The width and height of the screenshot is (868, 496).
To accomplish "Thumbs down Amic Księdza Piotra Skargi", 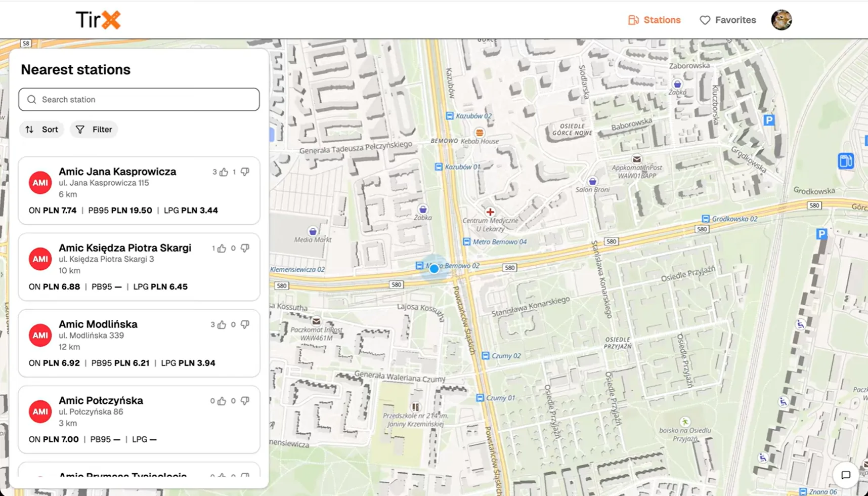I will (245, 249).
